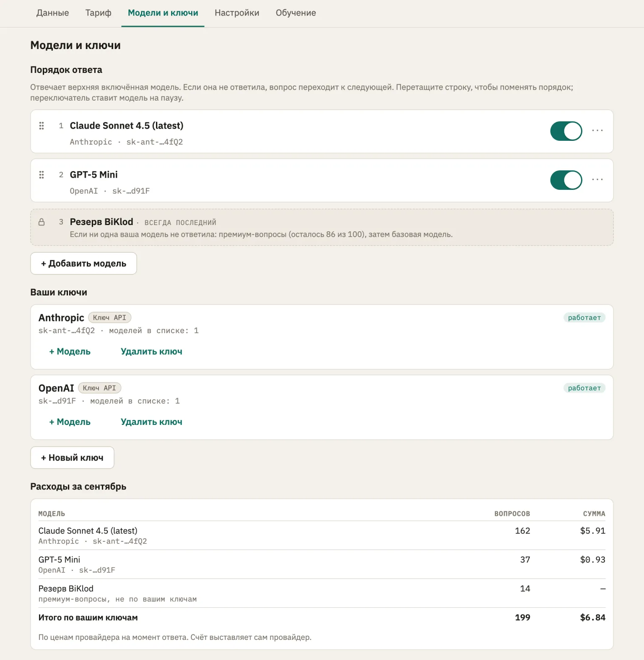Open three-dot menu for GPT-5 Mini
644x660 pixels.
[x=597, y=180]
